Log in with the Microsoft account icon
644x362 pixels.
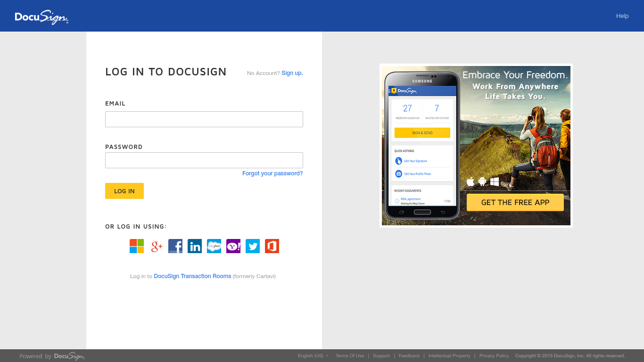pyautogui.click(x=137, y=246)
